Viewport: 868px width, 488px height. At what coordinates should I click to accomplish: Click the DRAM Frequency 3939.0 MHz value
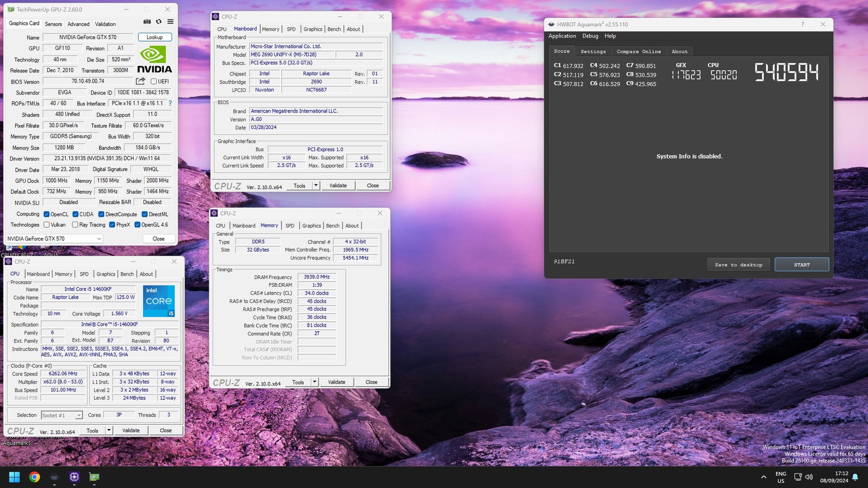click(x=316, y=277)
